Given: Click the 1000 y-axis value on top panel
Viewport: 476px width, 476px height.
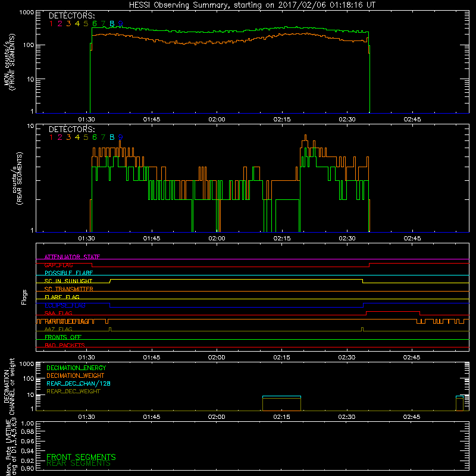Looking at the screenshot, I should click(27, 12).
